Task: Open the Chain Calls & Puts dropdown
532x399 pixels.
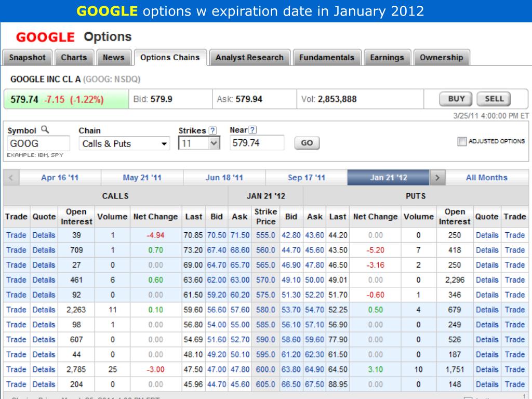Action: point(124,143)
